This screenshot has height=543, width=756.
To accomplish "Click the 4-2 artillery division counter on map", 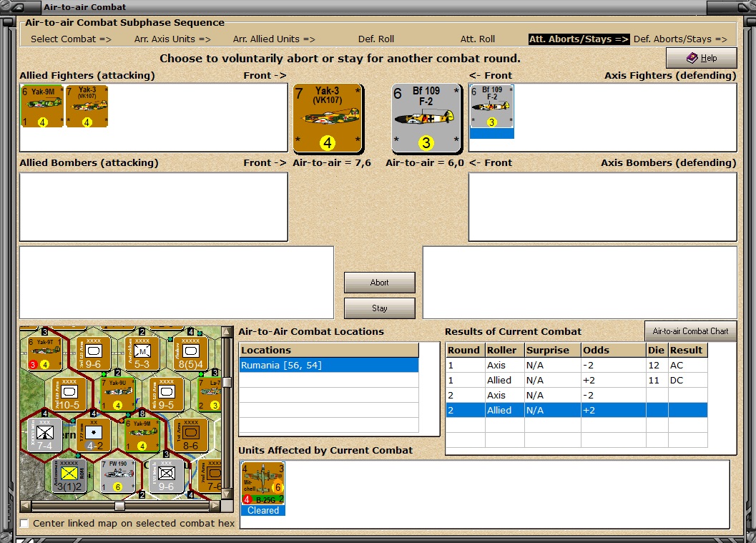I will coord(94,435).
